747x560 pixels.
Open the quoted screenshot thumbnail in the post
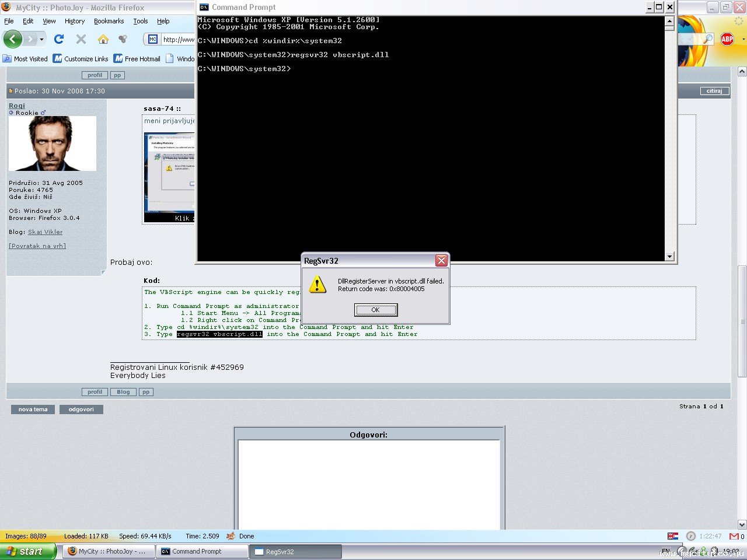click(169, 177)
